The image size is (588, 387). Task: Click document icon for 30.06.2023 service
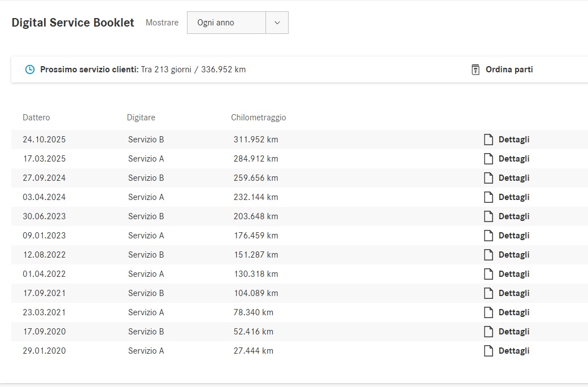tap(489, 216)
